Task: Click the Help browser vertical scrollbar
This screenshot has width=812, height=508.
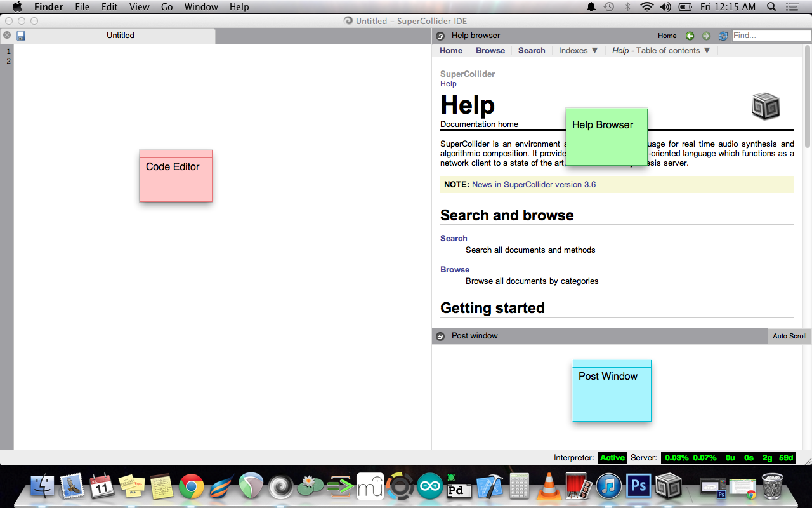Action: point(808,95)
